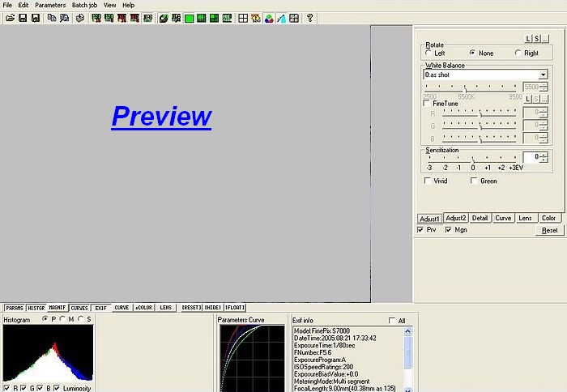This screenshot has height=392, width=567.
Task: Click the Preview link
Action: pos(161,117)
